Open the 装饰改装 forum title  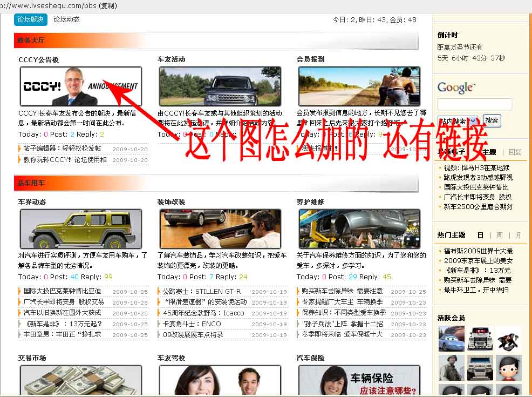pyautogui.click(x=172, y=201)
